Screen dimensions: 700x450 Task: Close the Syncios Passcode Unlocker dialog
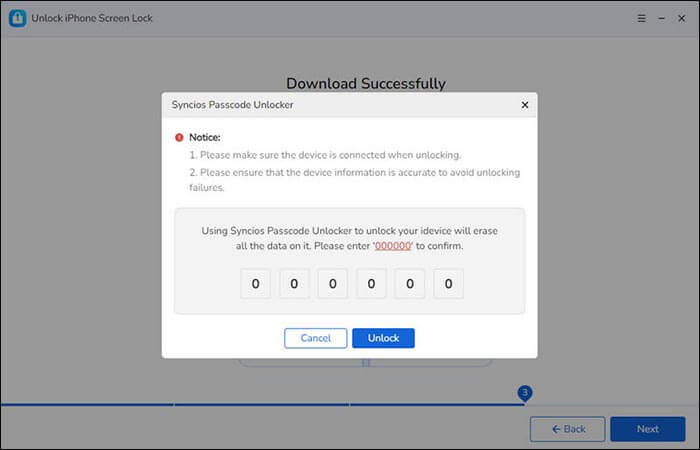coord(525,104)
